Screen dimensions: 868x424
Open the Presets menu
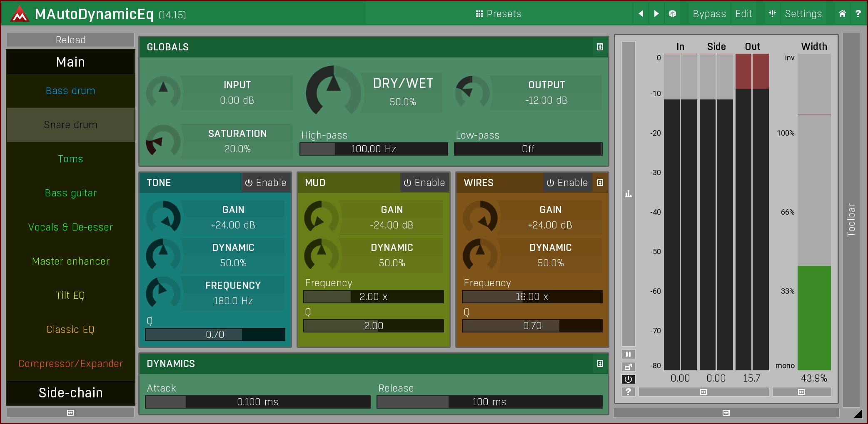click(499, 14)
